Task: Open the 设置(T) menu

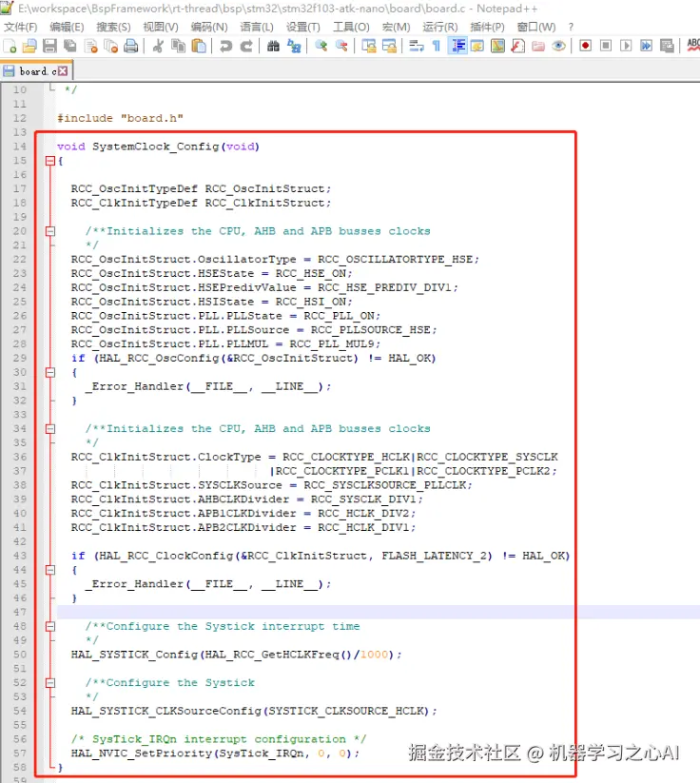Action: coord(303,27)
